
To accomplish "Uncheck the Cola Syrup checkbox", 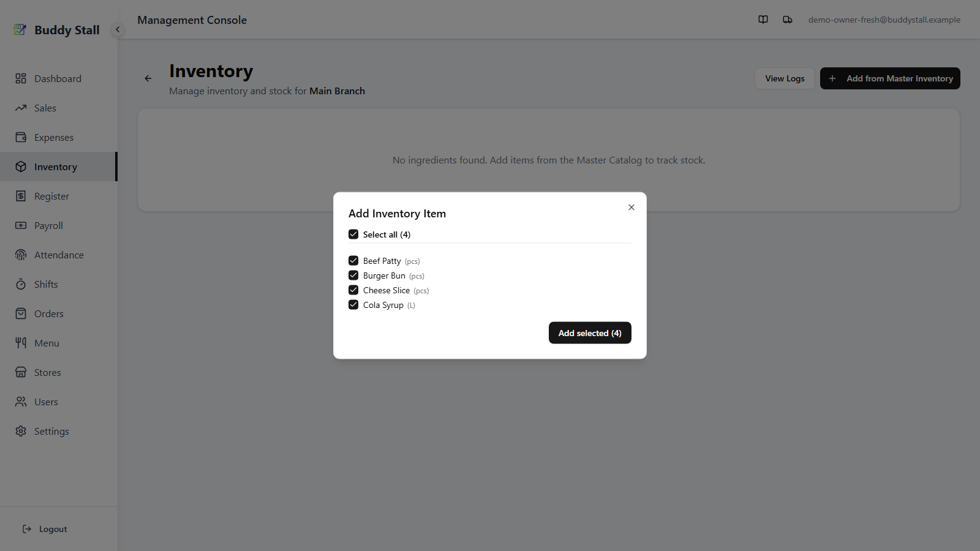I will point(353,304).
